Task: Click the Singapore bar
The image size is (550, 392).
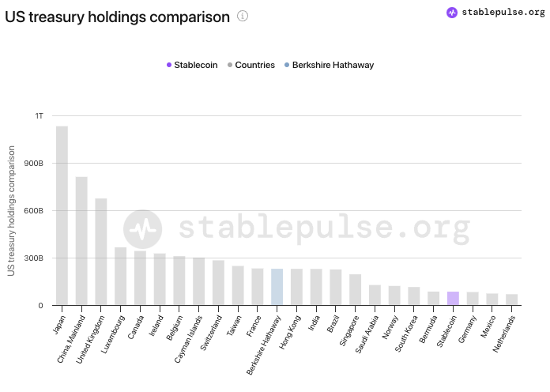Action: tap(355, 290)
